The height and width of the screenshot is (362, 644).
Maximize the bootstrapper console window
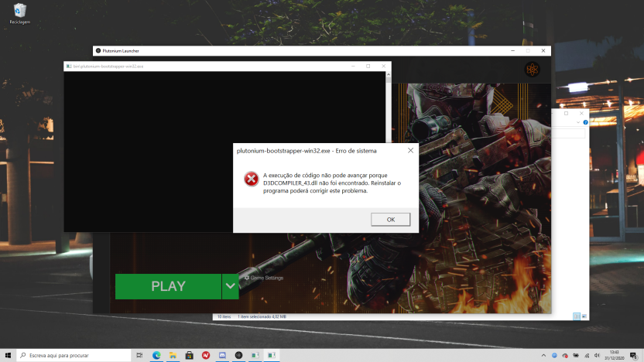click(368, 67)
